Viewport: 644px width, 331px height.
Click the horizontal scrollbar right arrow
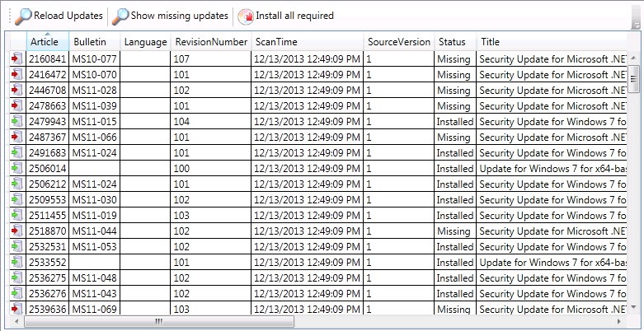tap(619, 321)
